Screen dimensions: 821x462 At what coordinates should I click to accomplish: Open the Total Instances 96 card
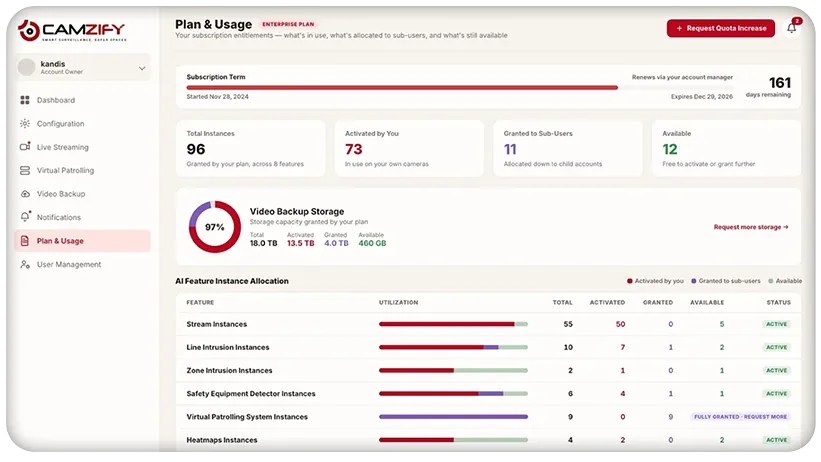pyautogui.click(x=250, y=148)
